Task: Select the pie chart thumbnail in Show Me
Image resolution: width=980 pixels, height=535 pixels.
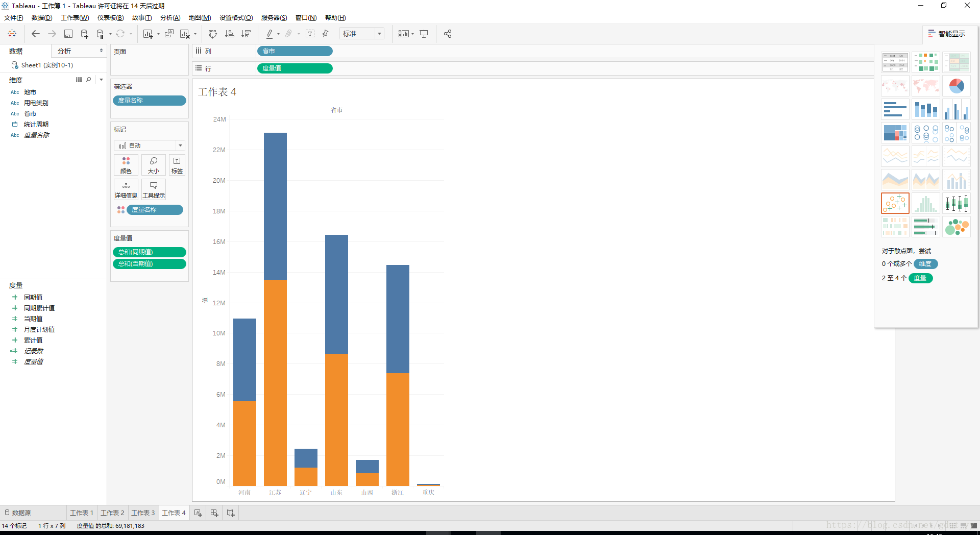Action: tap(956, 86)
